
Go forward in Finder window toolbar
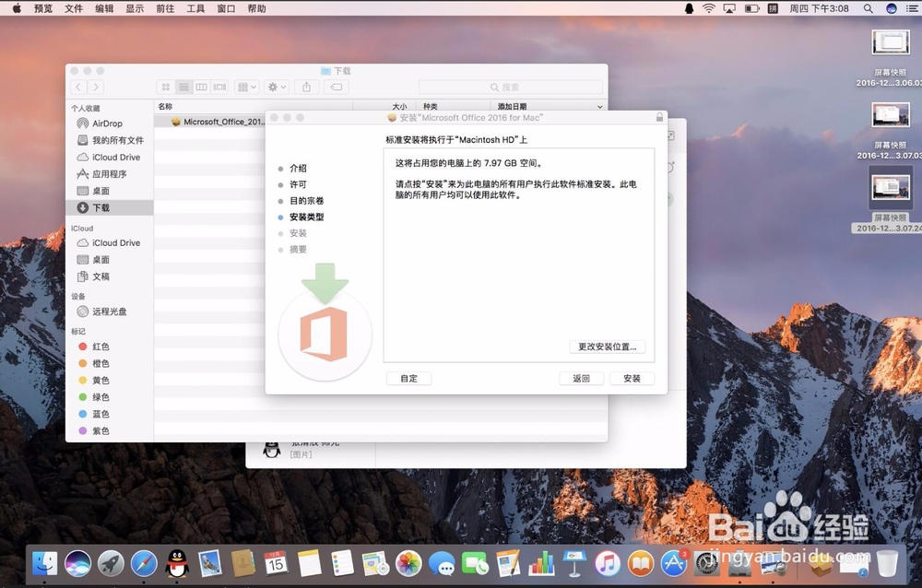(96, 87)
